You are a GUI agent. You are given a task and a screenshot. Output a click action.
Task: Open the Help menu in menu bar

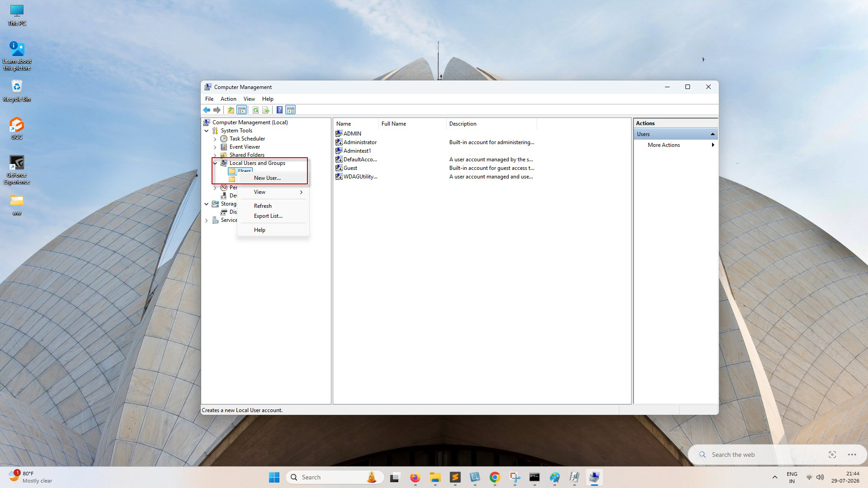268,99
